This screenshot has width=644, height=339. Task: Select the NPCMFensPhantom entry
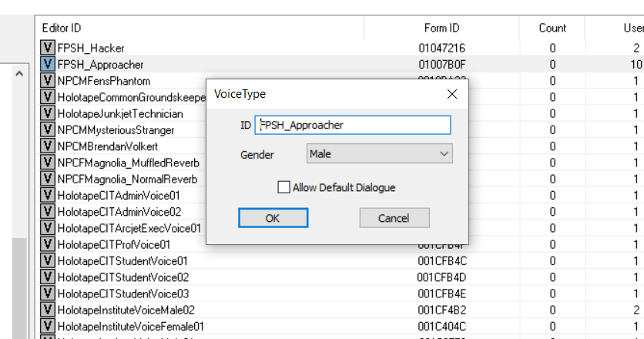click(104, 81)
